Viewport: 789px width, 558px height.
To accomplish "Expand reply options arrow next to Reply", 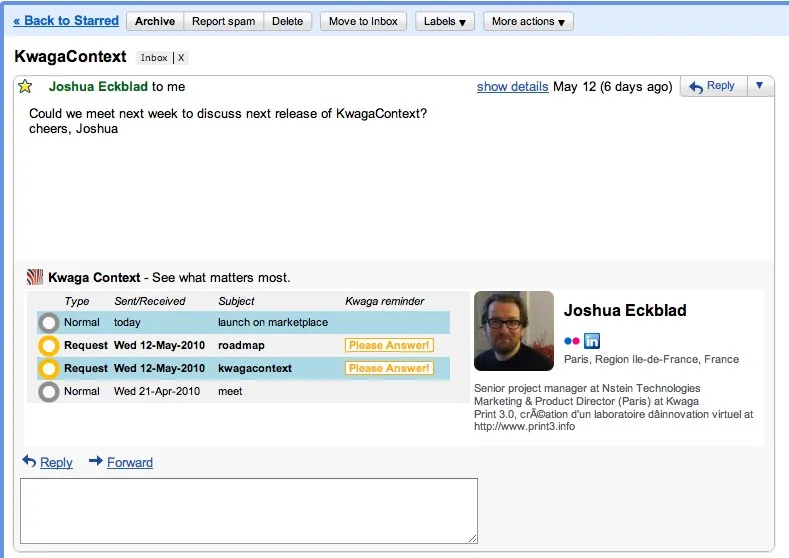I will point(760,86).
